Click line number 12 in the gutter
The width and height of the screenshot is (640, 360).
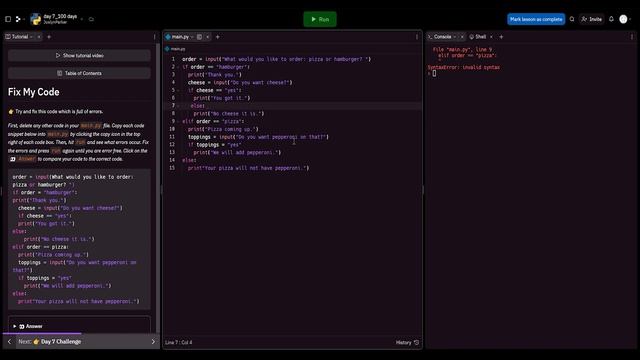tap(172, 144)
